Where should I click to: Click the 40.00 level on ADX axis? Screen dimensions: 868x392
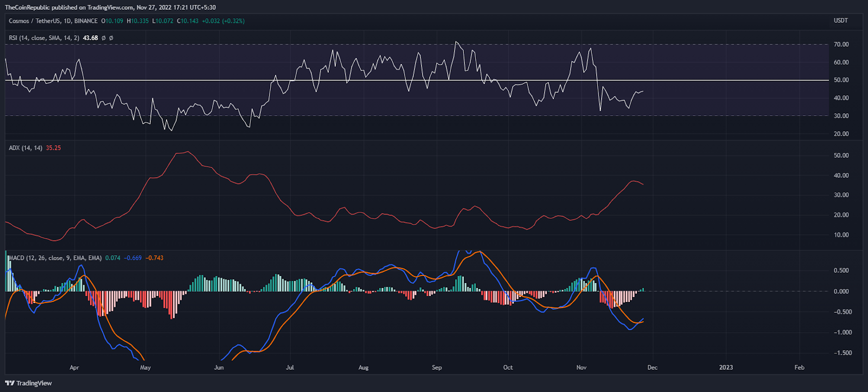841,176
